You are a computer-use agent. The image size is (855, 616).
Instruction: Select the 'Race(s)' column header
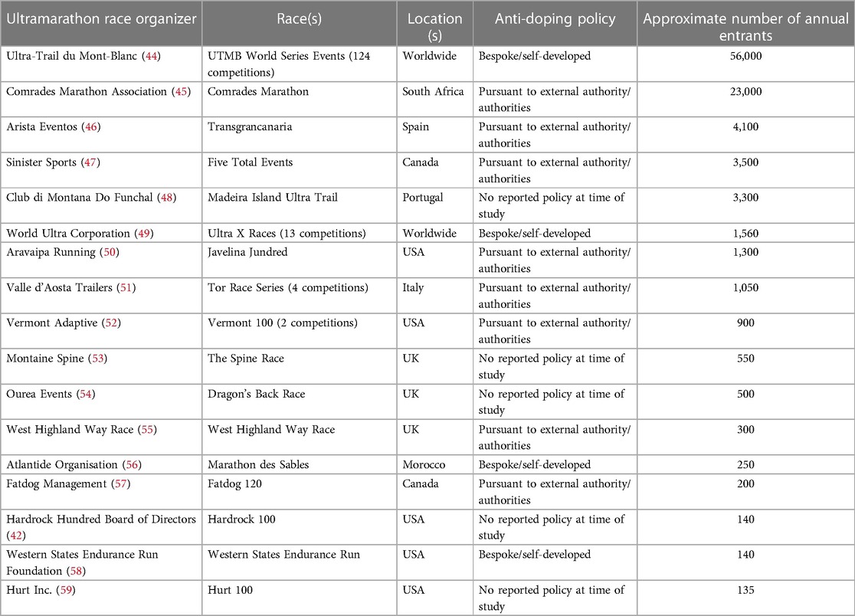(300, 23)
